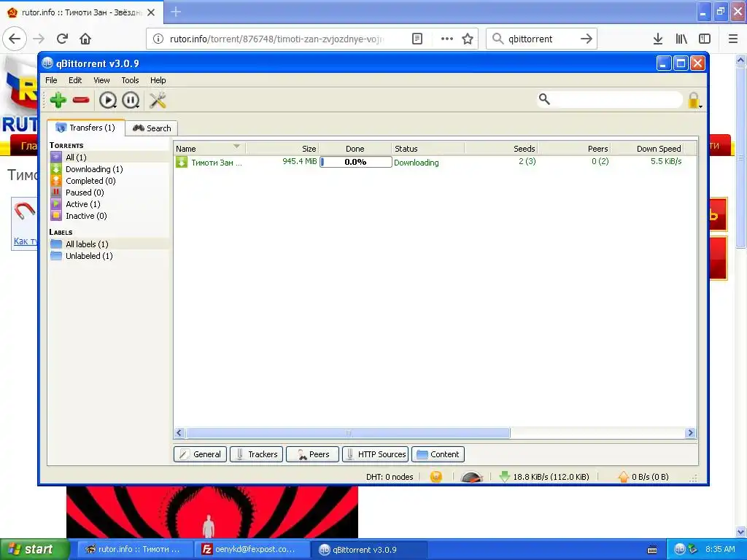The height and width of the screenshot is (560, 747).
Task: Click inside the torrent filter search field
Action: pos(617,99)
